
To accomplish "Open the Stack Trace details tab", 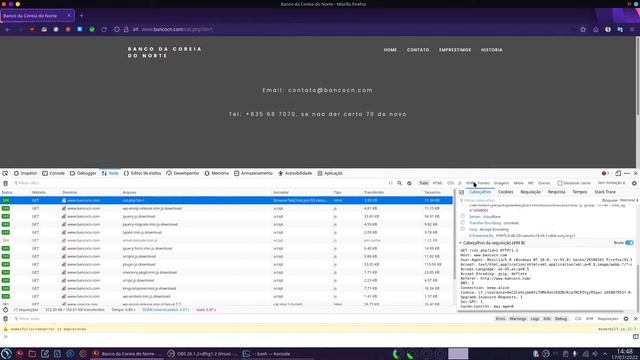I will [605, 192].
